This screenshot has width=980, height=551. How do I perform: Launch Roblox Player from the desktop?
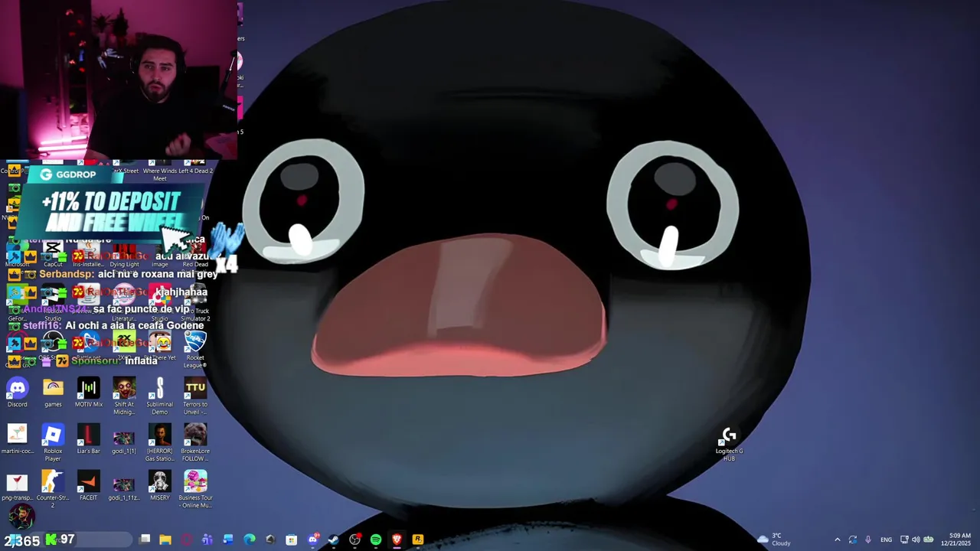(x=53, y=442)
